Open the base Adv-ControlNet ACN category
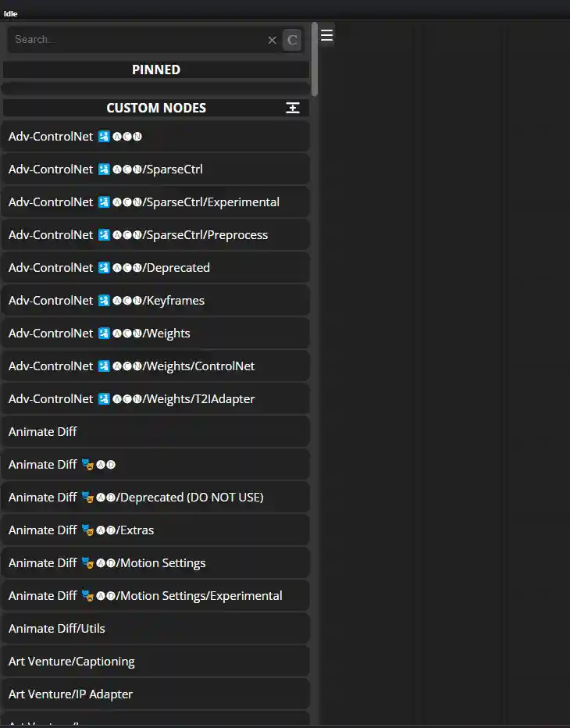The width and height of the screenshot is (570, 728). tap(155, 137)
